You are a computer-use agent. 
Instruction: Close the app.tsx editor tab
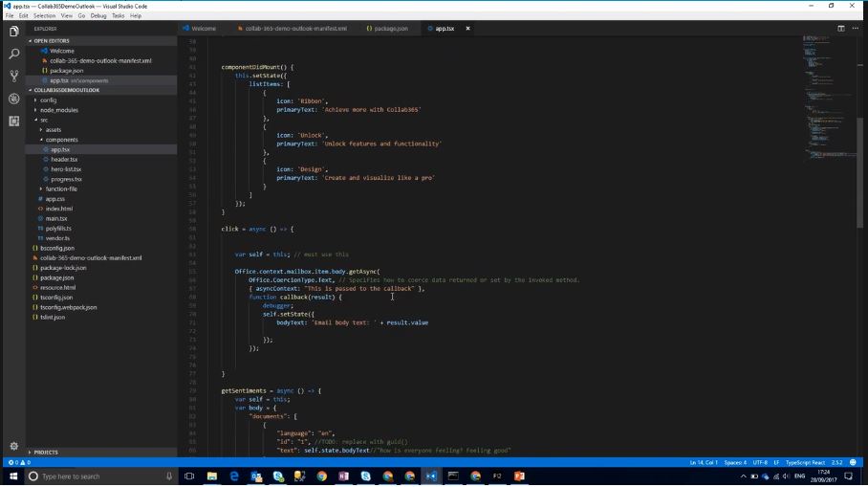coord(467,29)
